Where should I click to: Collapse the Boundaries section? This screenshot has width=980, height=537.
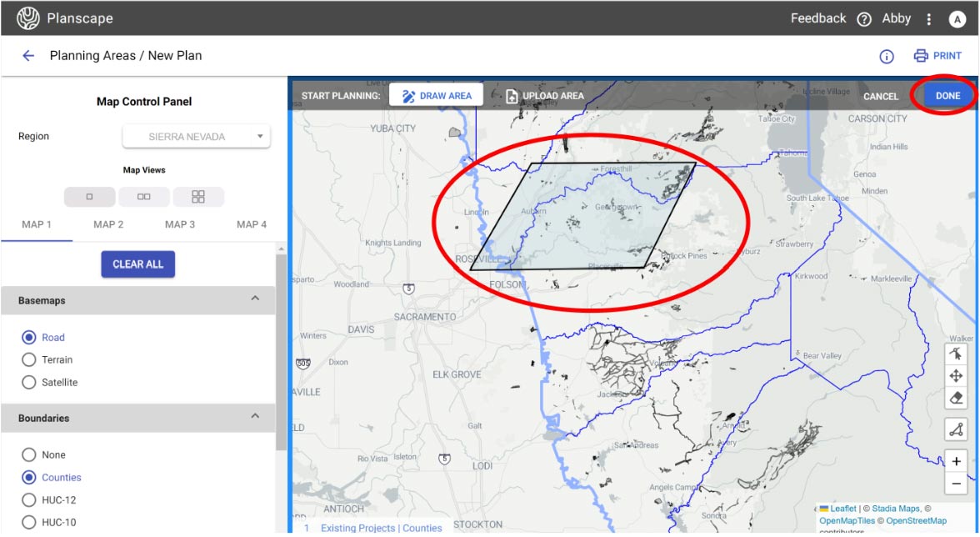point(255,417)
